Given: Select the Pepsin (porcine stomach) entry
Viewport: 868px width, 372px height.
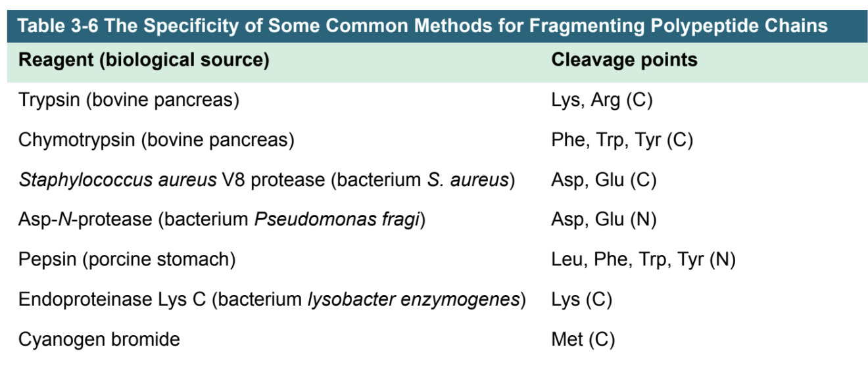Looking at the screenshot, I should click(x=127, y=260).
